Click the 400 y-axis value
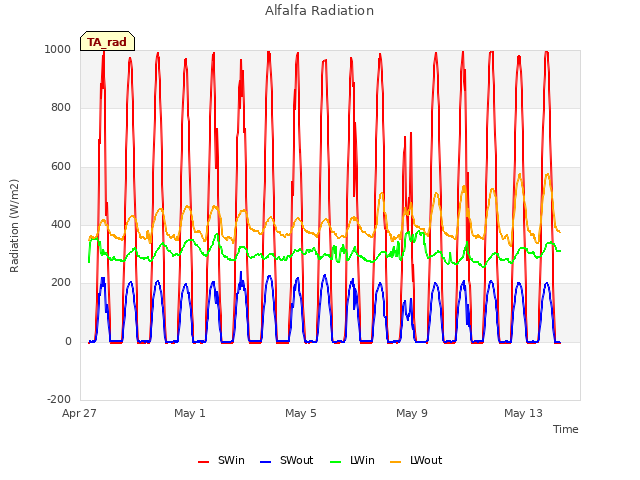 [61, 224]
